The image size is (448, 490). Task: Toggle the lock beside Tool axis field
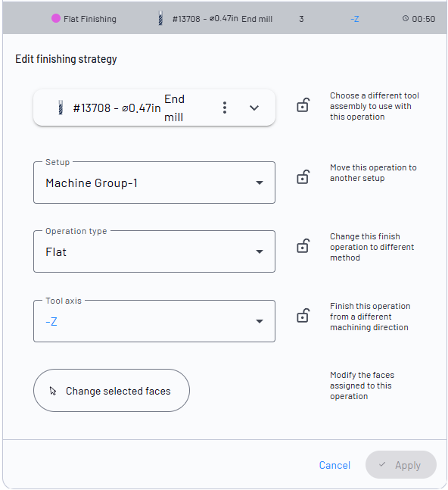303,316
